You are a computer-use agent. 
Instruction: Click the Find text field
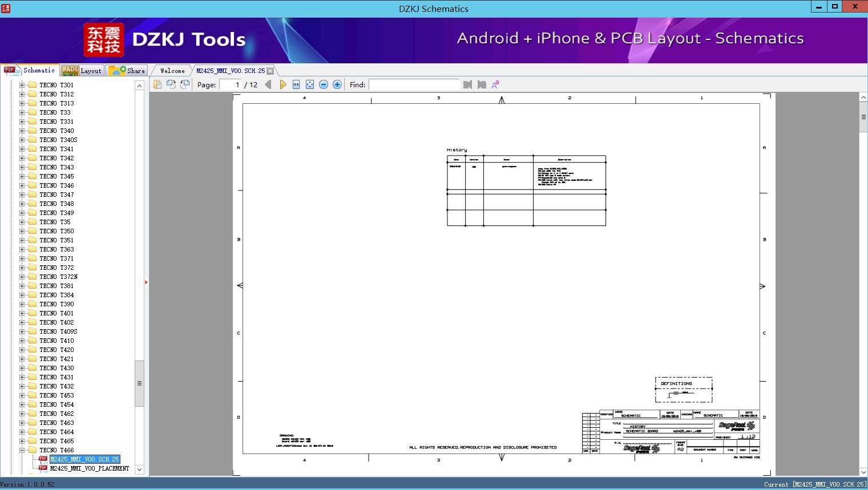414,84
